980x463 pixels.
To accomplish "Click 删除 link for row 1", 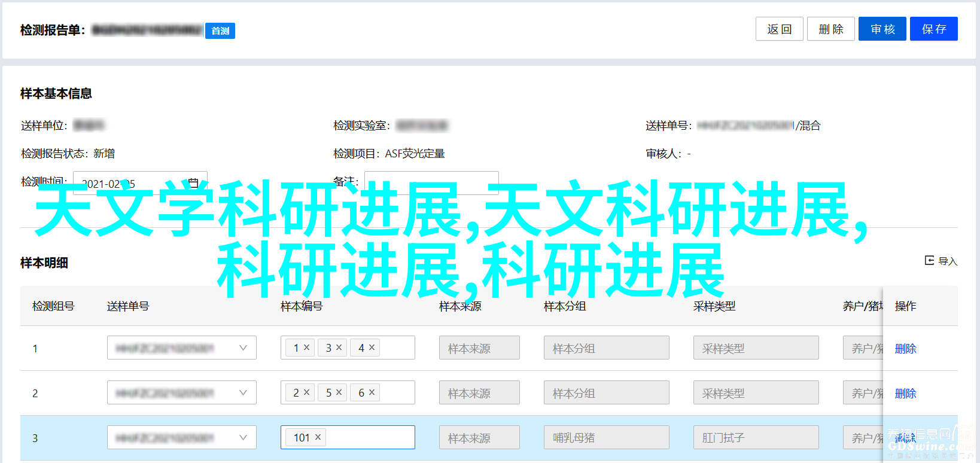I will 905,348.
